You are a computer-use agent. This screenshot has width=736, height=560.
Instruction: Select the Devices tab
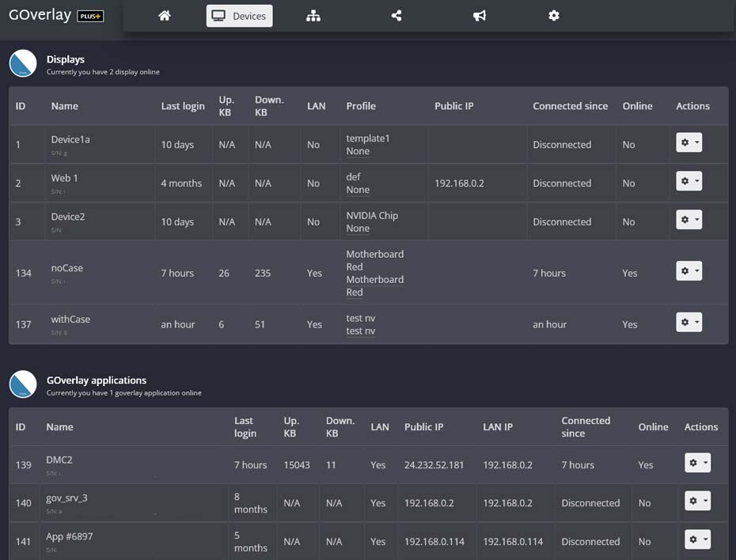pyautogui.click(x=239, y=16)
